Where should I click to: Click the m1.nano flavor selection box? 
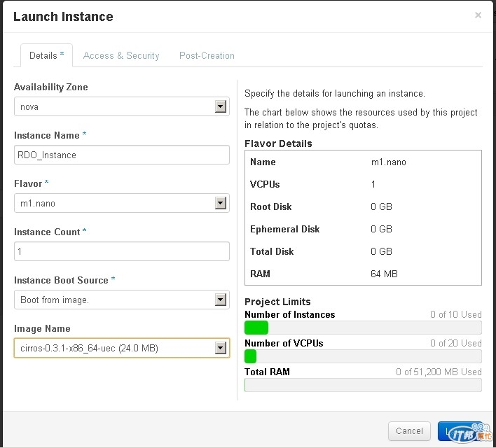click(112, 203)
